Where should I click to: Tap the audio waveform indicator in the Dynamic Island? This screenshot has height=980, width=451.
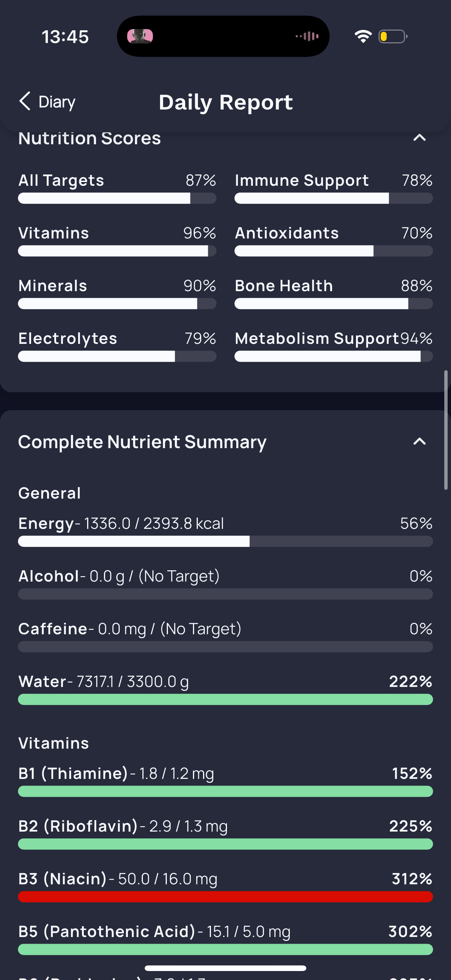[x=307, y=37]
